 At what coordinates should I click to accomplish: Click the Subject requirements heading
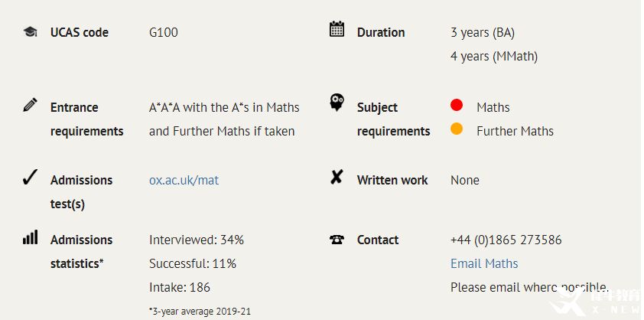[x=393, y=119]
